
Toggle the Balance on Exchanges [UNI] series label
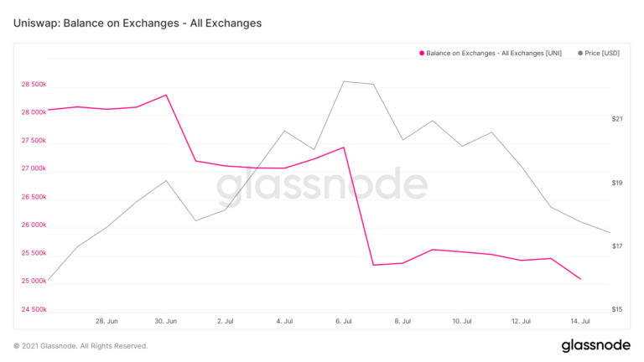click(494, 53)
